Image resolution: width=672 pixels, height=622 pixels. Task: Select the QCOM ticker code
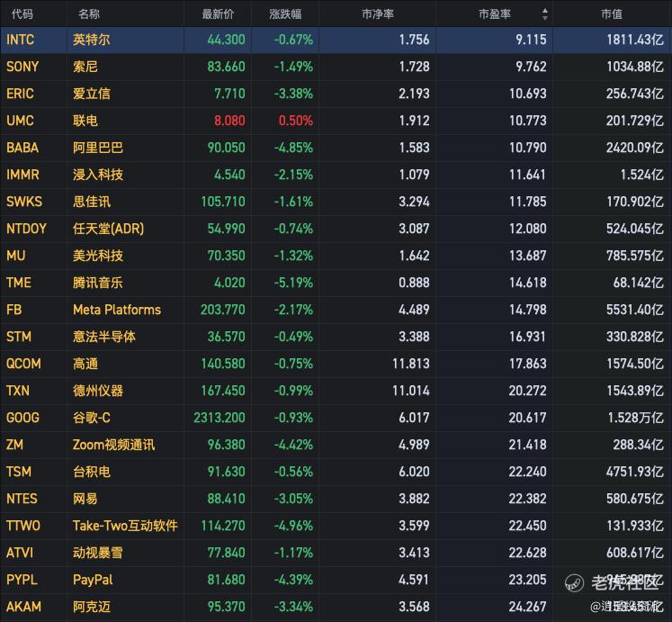pos(23,365)
